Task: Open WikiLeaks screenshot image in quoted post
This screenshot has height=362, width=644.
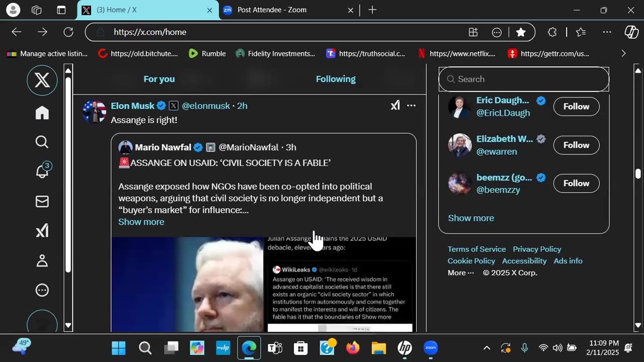Action: click(340, 285)
